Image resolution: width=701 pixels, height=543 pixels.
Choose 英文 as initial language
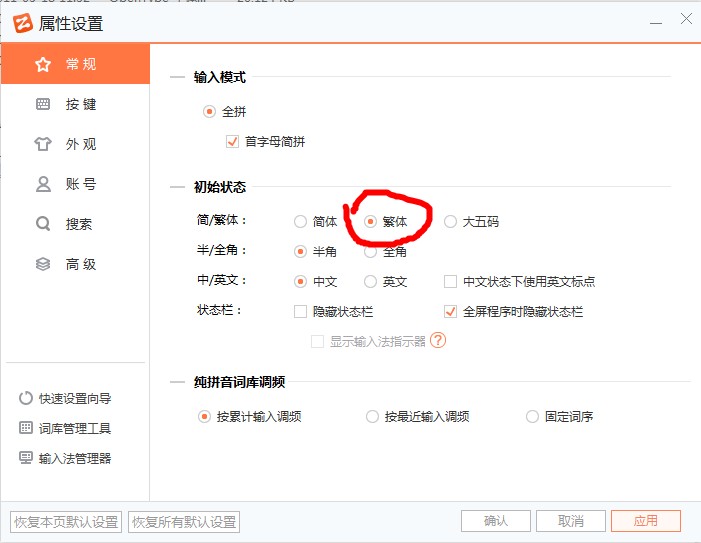click(370, 282)
